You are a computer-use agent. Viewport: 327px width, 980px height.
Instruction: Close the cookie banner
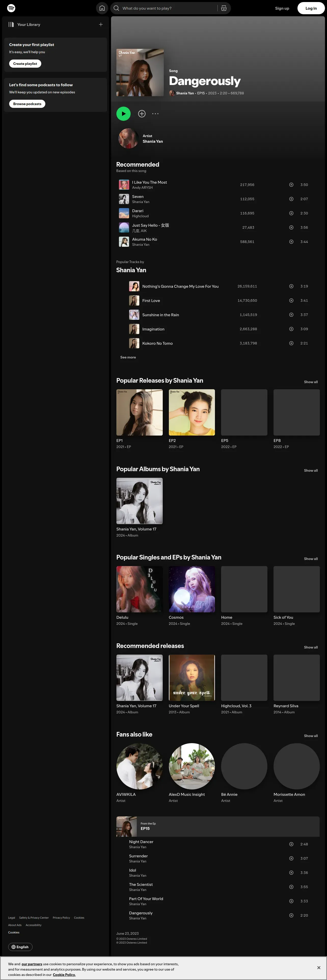coord(319,968)
